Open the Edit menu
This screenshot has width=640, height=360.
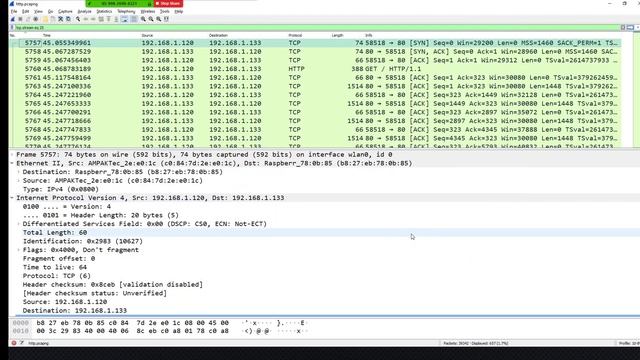point(25,11)
